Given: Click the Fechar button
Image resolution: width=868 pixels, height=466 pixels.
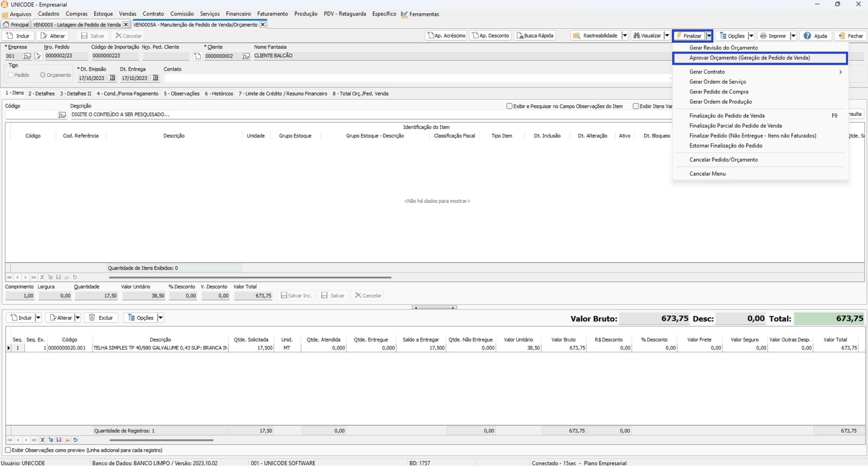Looking at the screenshot, I should 850,36.
